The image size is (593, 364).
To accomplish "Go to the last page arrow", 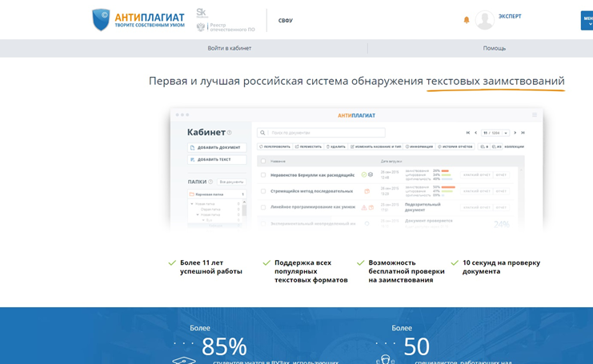I will (x=523, y=133).
